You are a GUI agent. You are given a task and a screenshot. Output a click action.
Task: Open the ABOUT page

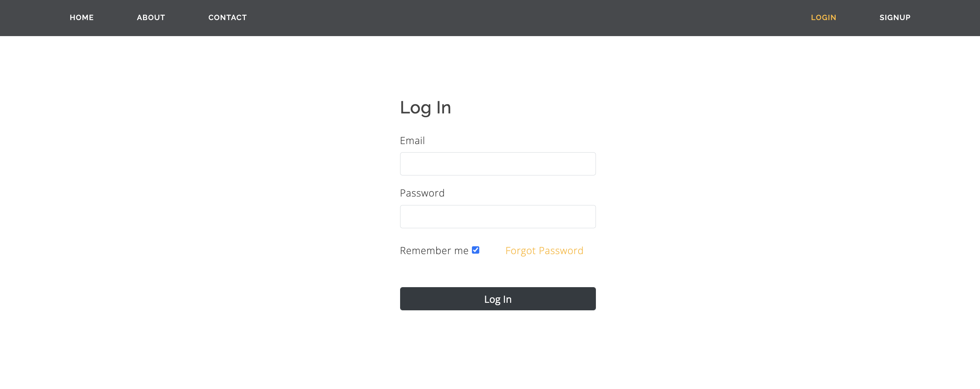151,17
